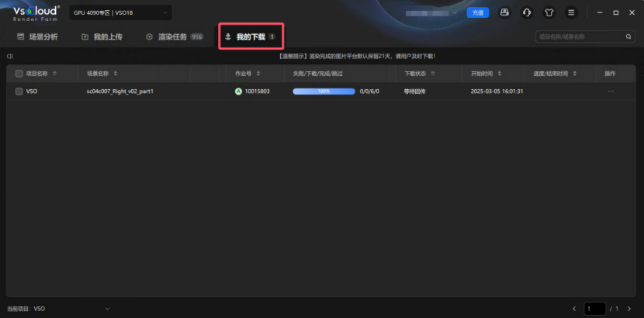Open the skin theme shirt icon
644x318 pixels.
click(549, 12)
